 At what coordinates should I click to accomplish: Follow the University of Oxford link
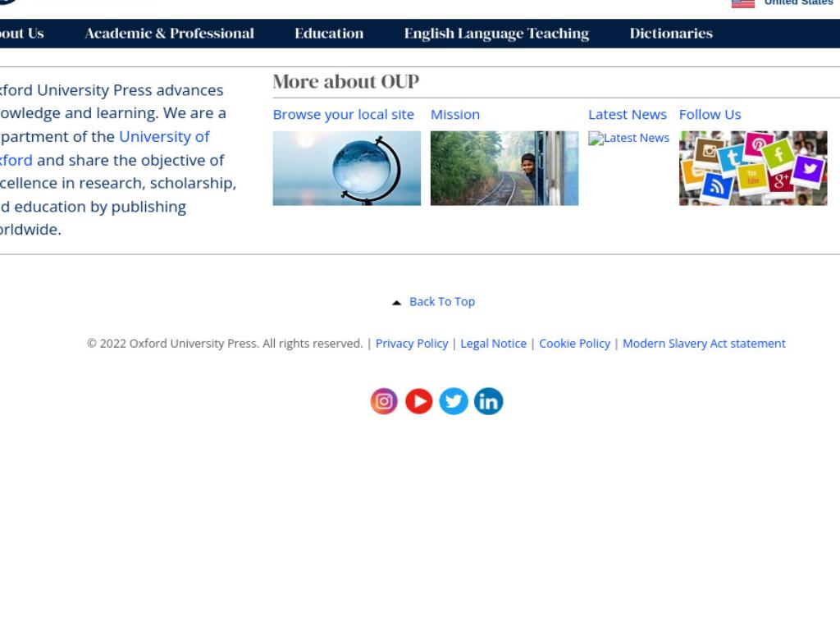(x=164, y=137)
